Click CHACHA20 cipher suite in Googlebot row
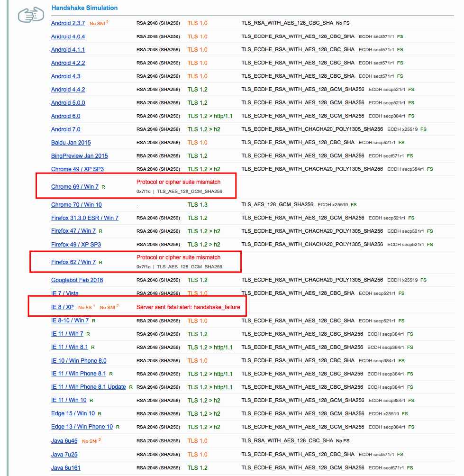464x476 pixels. point(312,280)
